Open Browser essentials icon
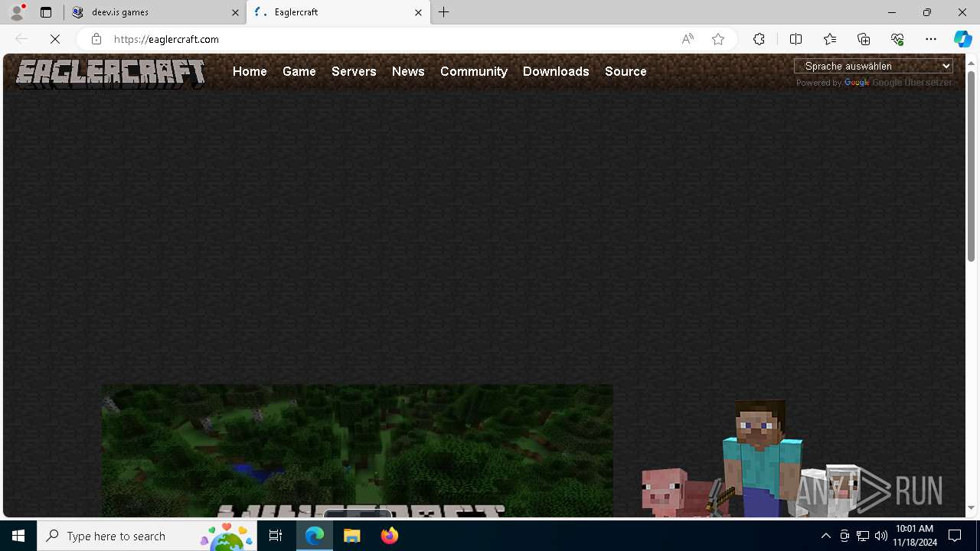Image resolution: width=980 pixels, height=551 pixels. pos(897,39)
